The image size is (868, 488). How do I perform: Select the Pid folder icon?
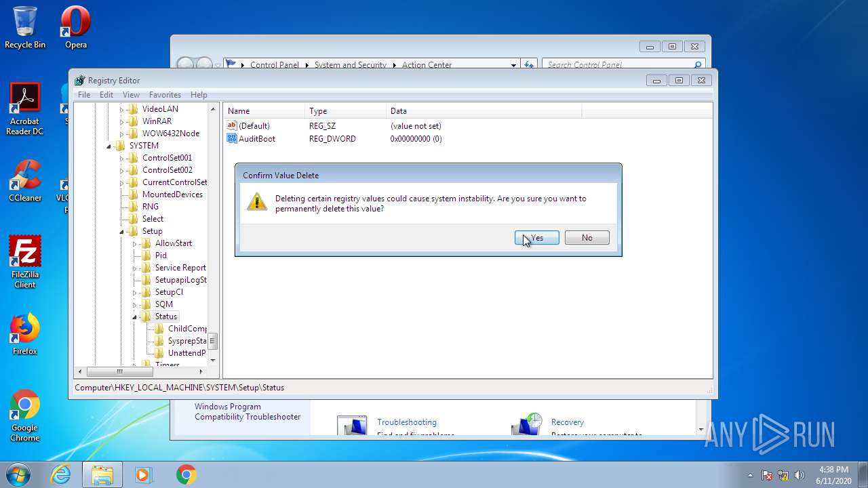coord(146,256)
